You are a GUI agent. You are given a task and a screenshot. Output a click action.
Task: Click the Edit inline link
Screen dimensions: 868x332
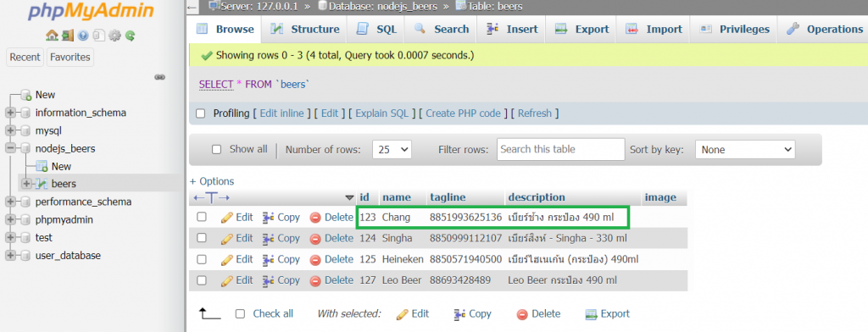281,113
